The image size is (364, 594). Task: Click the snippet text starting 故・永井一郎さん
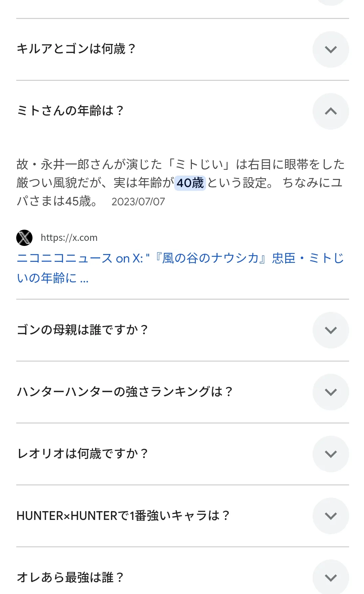tap(180, 183)
